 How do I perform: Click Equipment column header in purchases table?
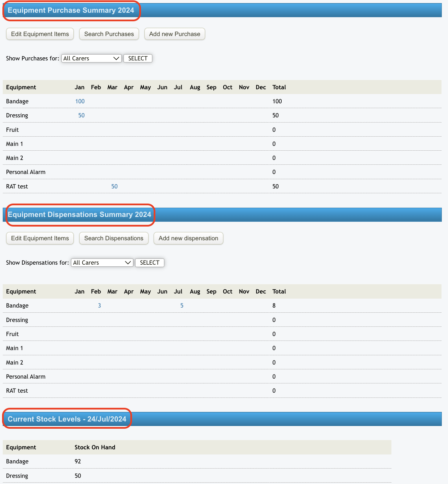point(21,87)
